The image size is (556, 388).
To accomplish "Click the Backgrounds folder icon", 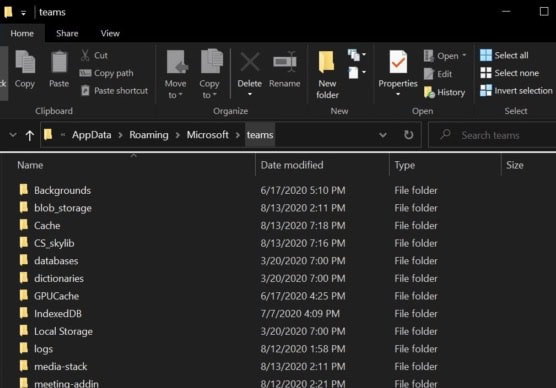I will (x=24, y=189).
